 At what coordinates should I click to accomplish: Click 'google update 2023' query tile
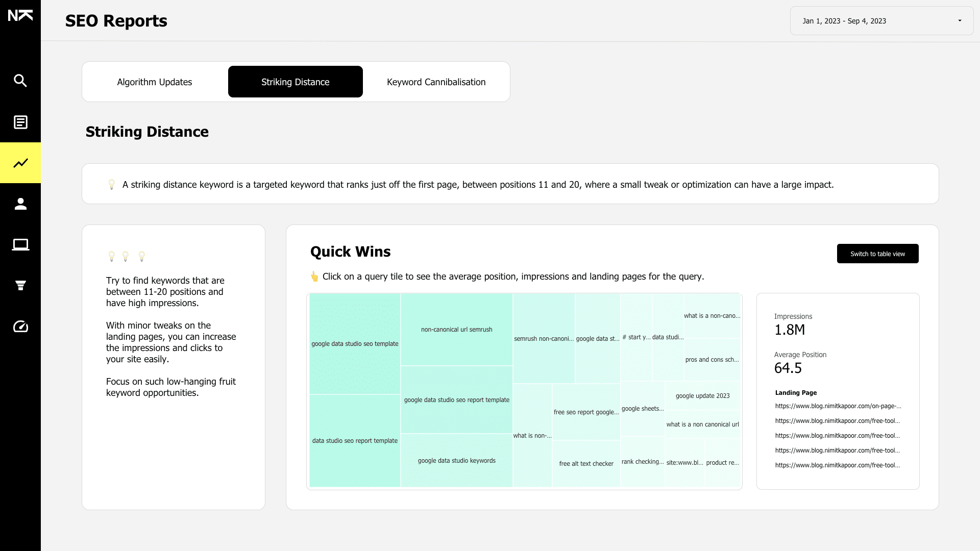tap(702, 396)
